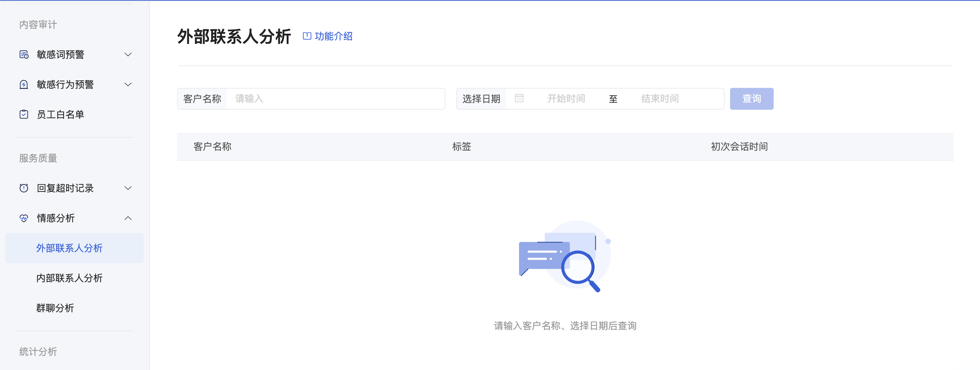Viewport: 980px width, 370px height.
Task: Click the 开始时间 date field
Action: (x=566, y=98)
